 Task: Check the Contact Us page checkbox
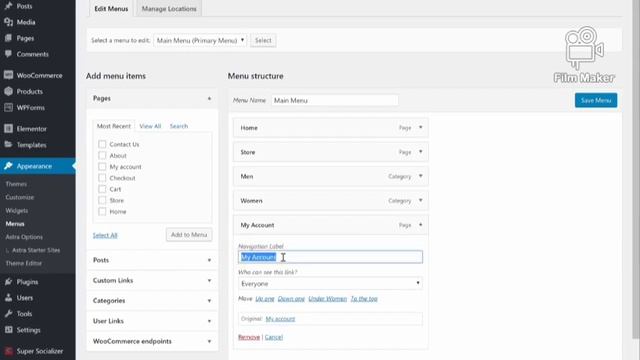102,144
